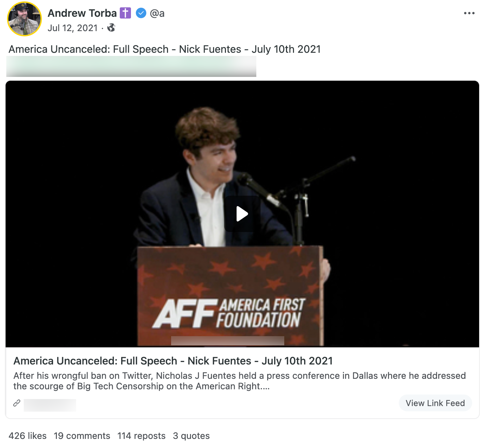484x448 pixels.
Task: Open the Jul 12, 2021 timestamp
Action: pos(73,28)
